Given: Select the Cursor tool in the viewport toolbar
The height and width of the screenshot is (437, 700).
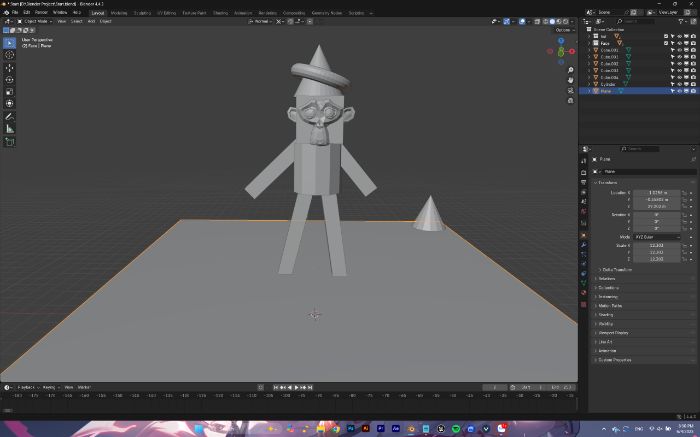Looking at the screenshot, I should click(x=9, y=55).
